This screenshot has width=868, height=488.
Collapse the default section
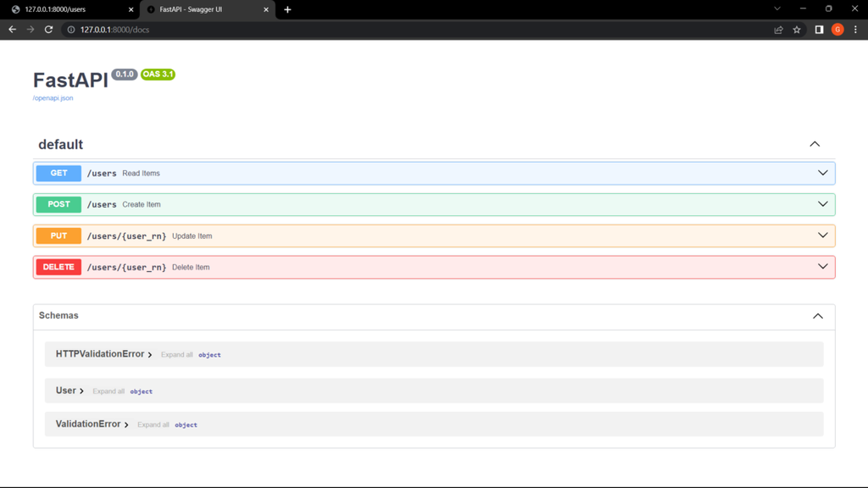[815, 144]
